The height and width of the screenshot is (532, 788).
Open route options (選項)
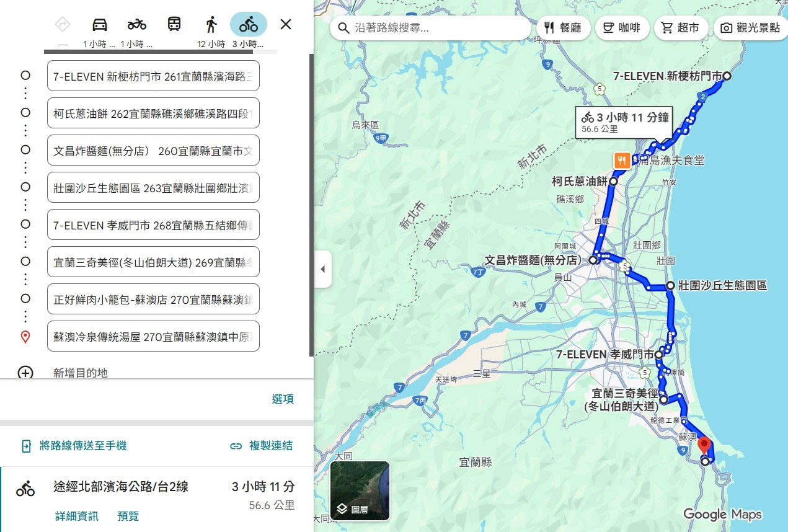pos(283,399)
